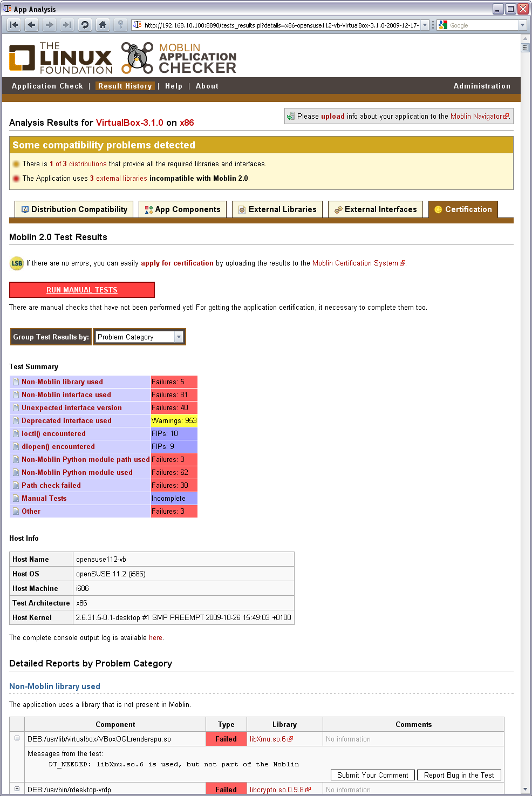Open the dlopen() encountered report link

click(x=58, y=446)
